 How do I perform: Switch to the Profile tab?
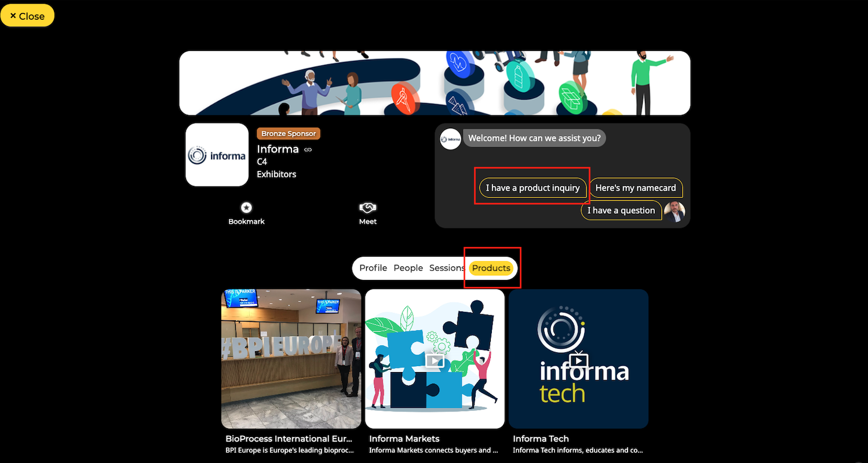click(373, 268)
